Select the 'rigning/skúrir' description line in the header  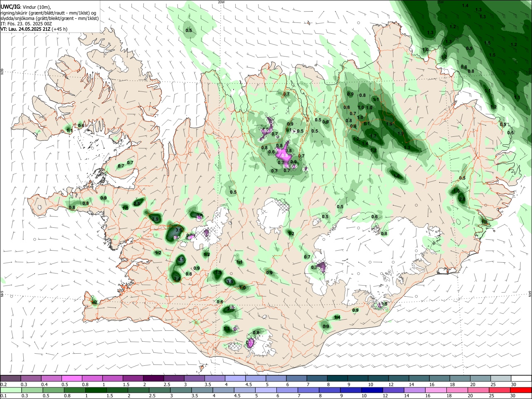[x=48, y=12]
